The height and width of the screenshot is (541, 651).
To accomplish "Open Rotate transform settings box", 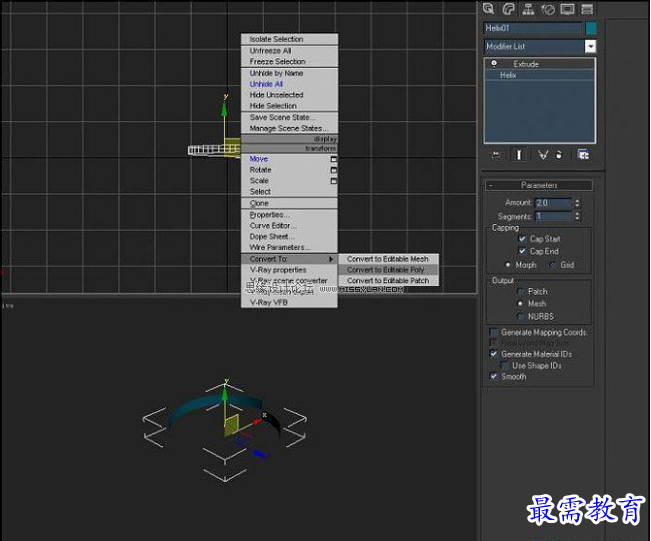I will pyautogui.click(x=333, y=170).
